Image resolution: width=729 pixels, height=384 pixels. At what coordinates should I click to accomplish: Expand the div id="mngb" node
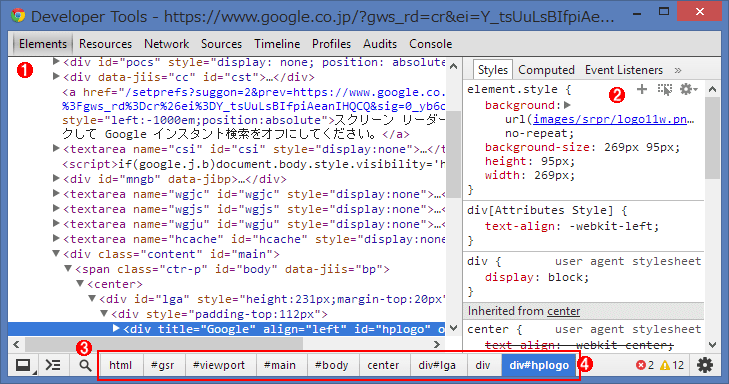coord(56,178)
